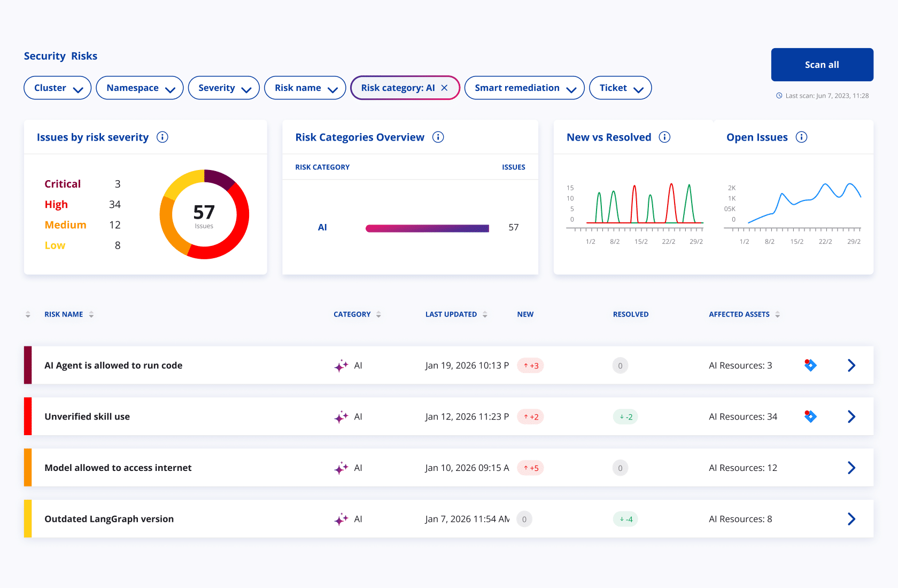Click info icon next to Risk Categories Overview
This screenshot has width=898, height=588.
pyautogui.click(x=438, y=137)
